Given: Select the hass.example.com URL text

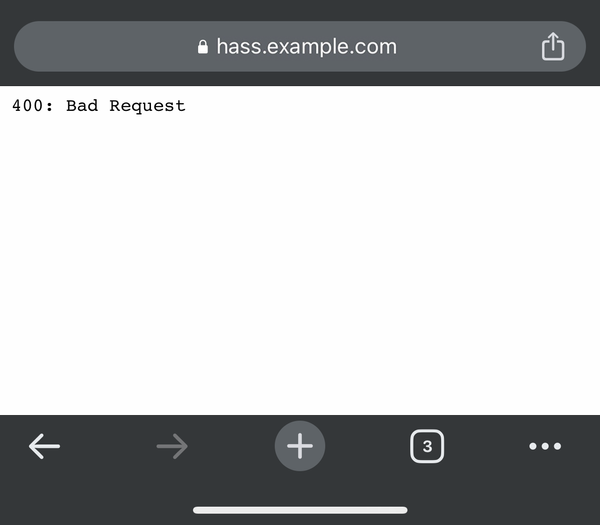Looking at the screenshot, I should pyautogui.click(x=307, y=47).
